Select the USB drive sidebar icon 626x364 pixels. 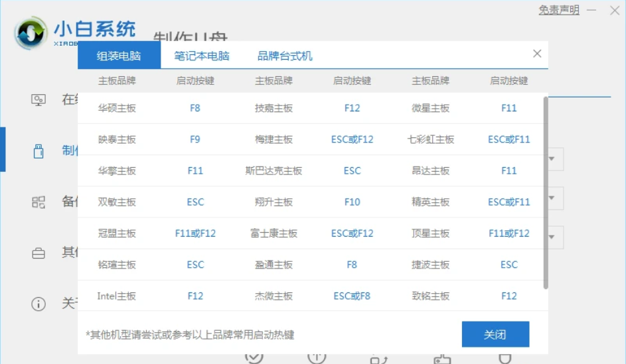(39, 151)
